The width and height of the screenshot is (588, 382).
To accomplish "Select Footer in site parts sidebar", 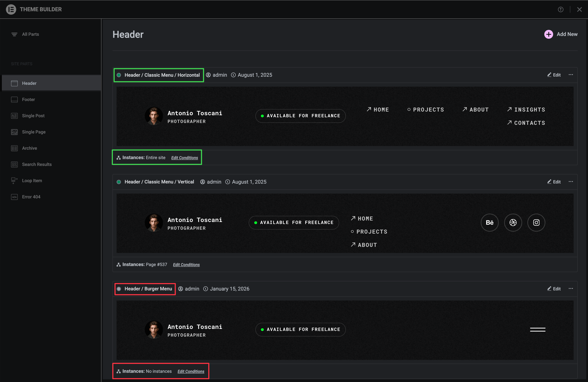I will (28, 100).
